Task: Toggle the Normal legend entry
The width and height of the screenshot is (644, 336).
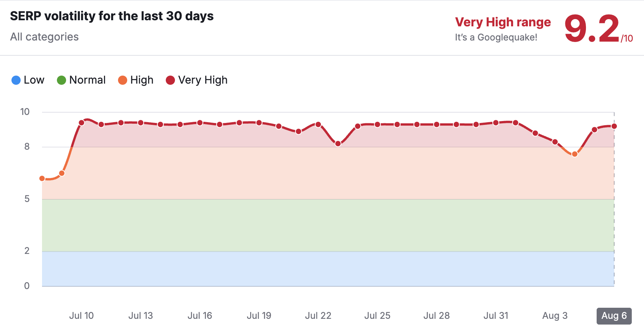Action: 81,80
